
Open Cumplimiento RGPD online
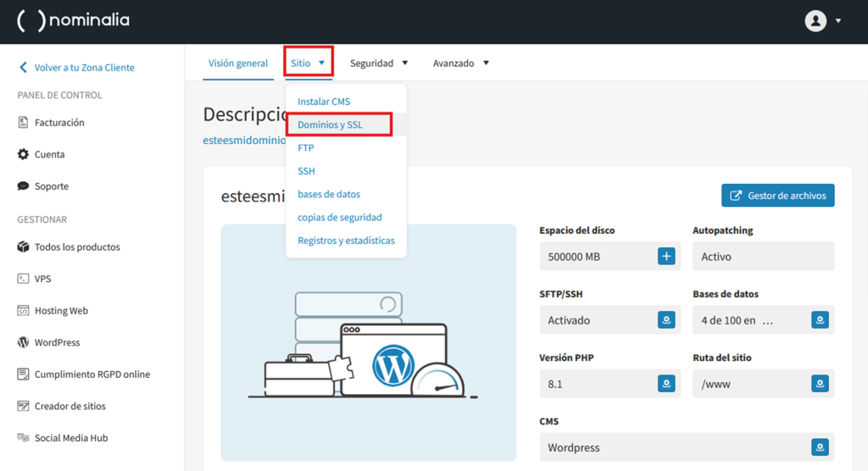[x=92, y=374]
